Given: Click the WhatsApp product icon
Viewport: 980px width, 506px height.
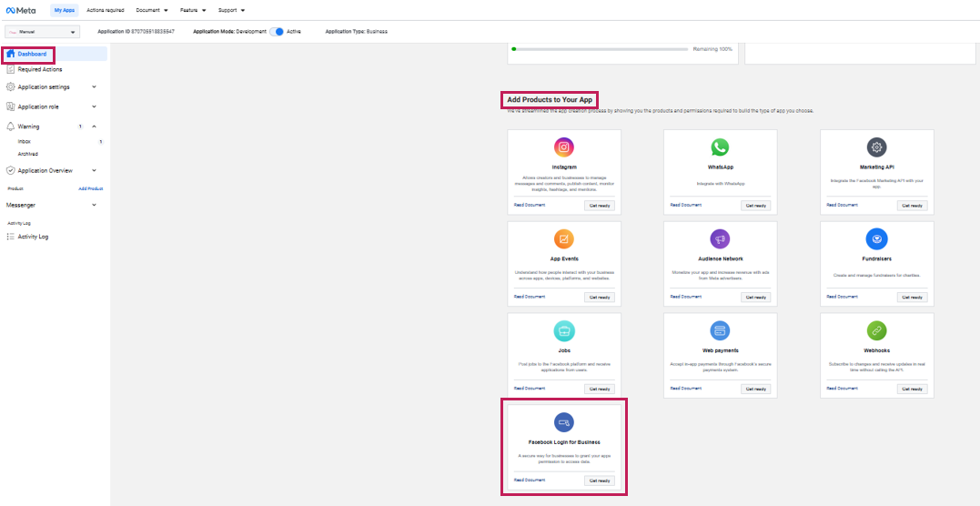Looking at the screenshot, I should 720,147.
